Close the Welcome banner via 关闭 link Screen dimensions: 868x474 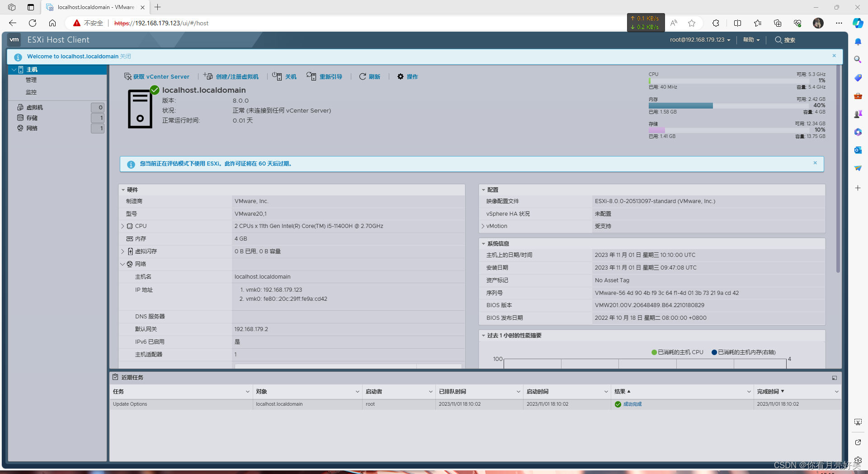point(125,57)
